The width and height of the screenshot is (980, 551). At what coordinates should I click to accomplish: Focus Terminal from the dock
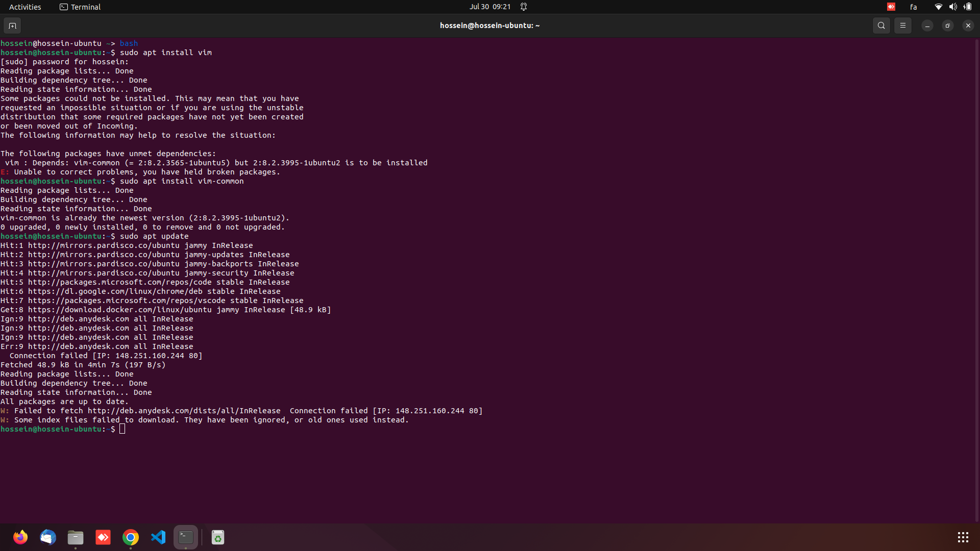(186, 537)
